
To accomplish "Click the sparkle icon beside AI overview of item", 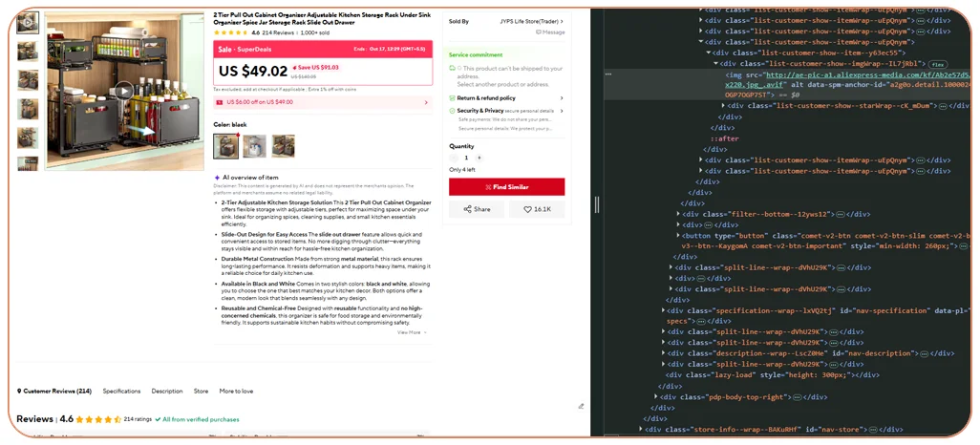I will coord(217,178).
